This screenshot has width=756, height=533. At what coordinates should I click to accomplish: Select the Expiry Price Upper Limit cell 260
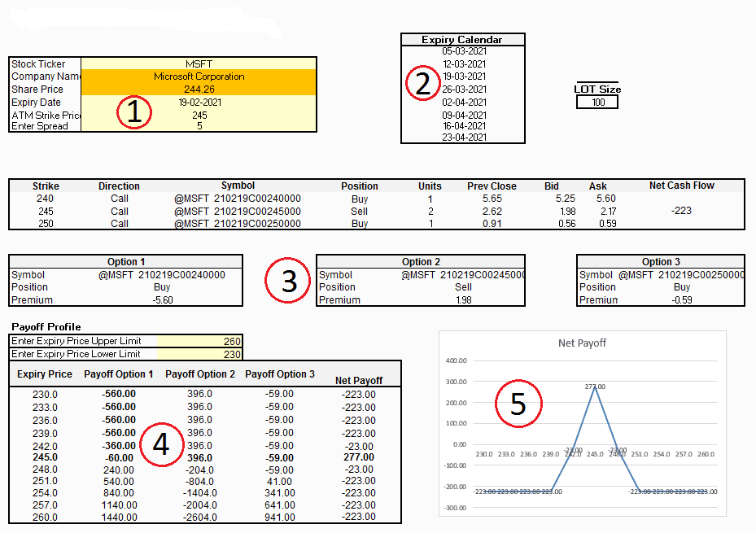click(x=199, y=341)
